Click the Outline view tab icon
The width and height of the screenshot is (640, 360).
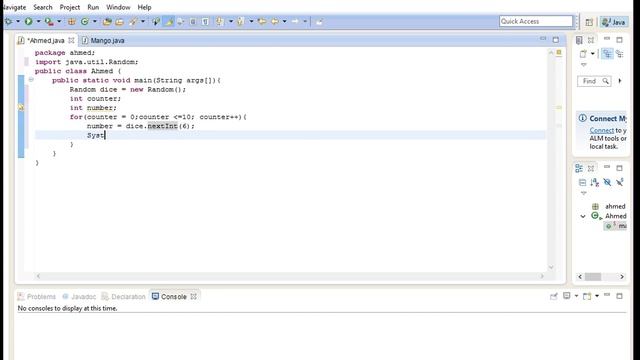tap(579, 168)
